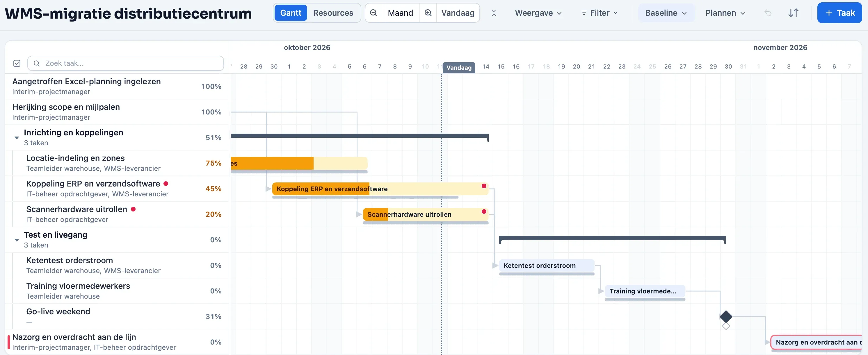Click the zoom out magnifier icon
This screenshot has height=355, width=868.
coord(373,13)
